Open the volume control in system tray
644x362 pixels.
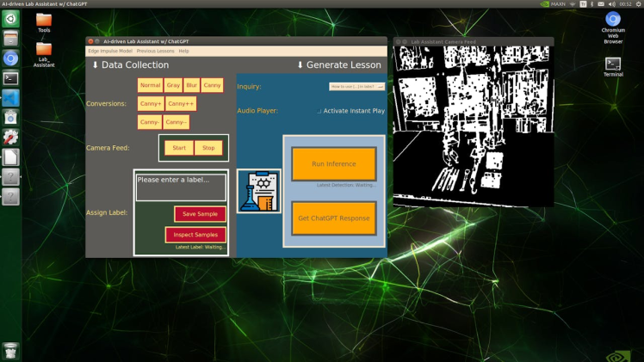(x=612, y=4)
